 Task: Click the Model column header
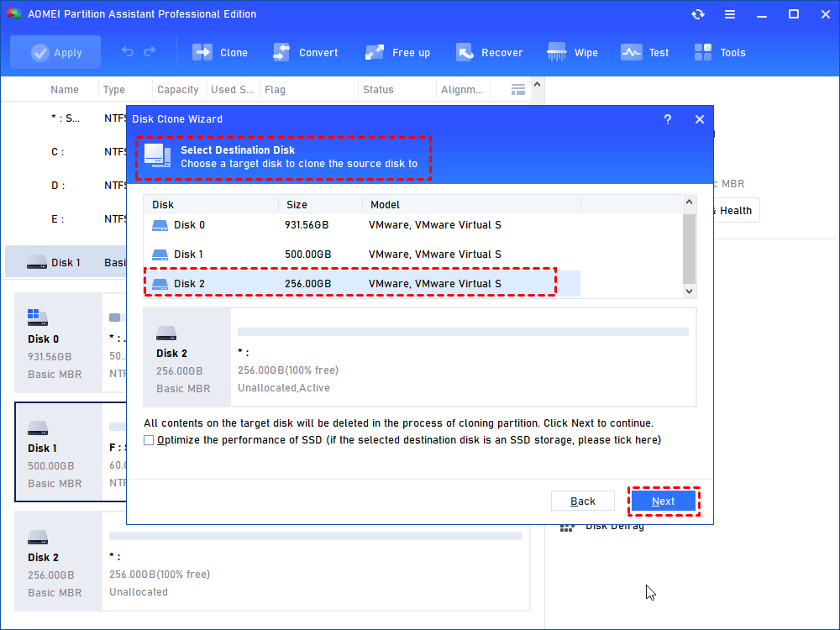pos(471,205)
